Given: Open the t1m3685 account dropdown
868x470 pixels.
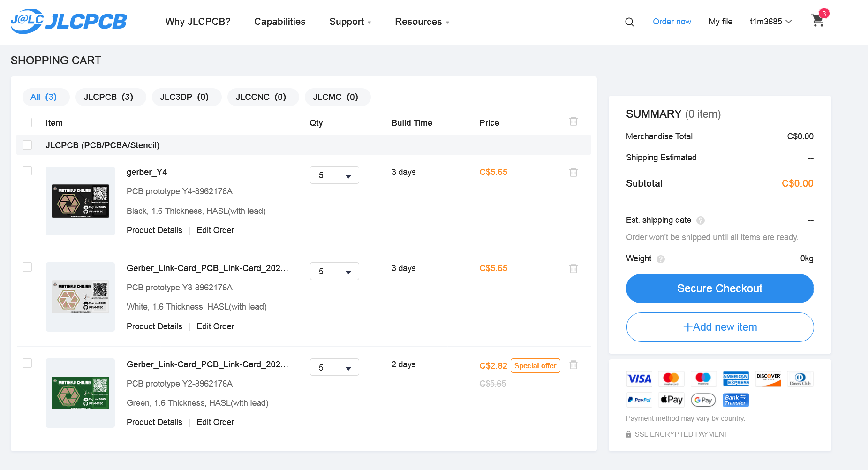Looking at the screenshot, I should coord(770,22).
